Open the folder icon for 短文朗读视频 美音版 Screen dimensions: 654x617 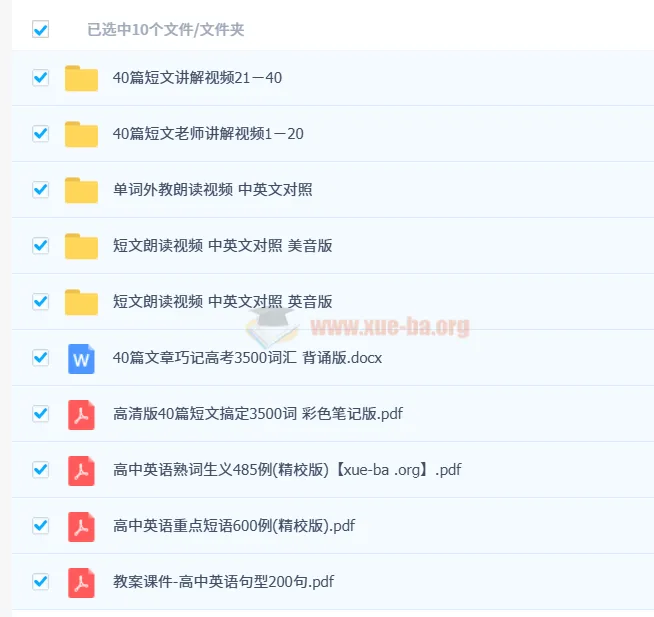point(81,246)
